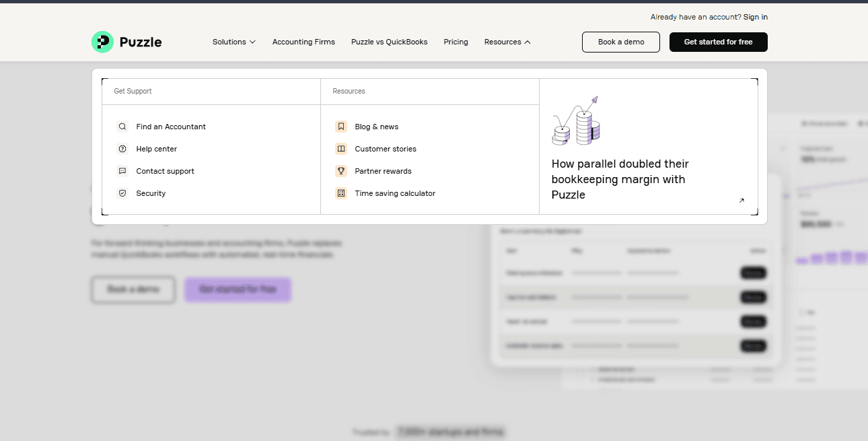Click the arrow icon on the featured story card
The image size is (868, 441).
(742, 200)
